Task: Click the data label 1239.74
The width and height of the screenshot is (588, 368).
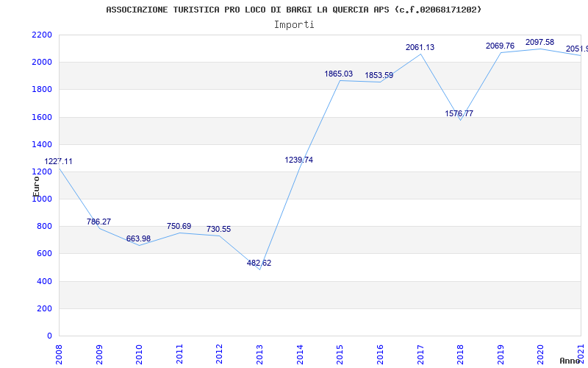Action: pos(299,160)
